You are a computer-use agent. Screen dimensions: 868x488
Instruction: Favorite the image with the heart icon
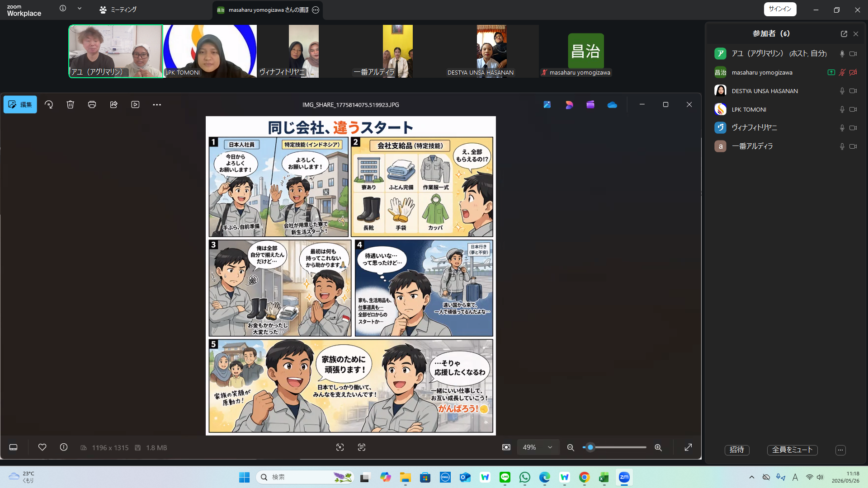pos(42,447)
